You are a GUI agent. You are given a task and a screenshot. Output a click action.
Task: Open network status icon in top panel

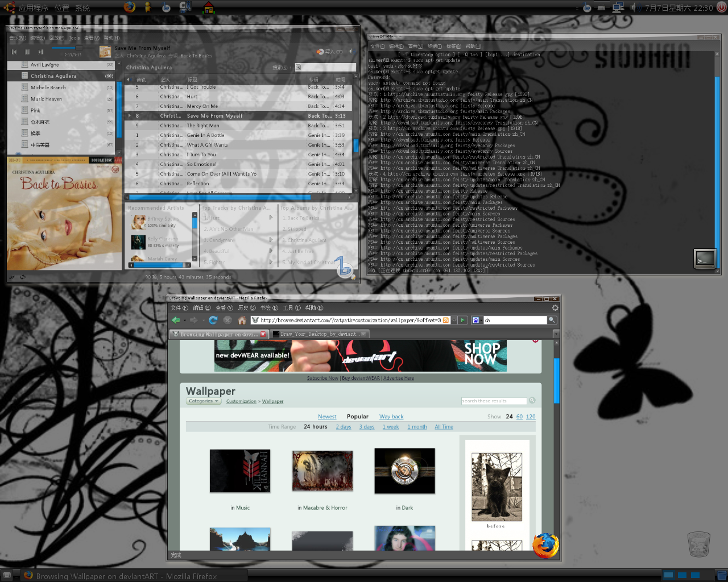coord(618,7)
